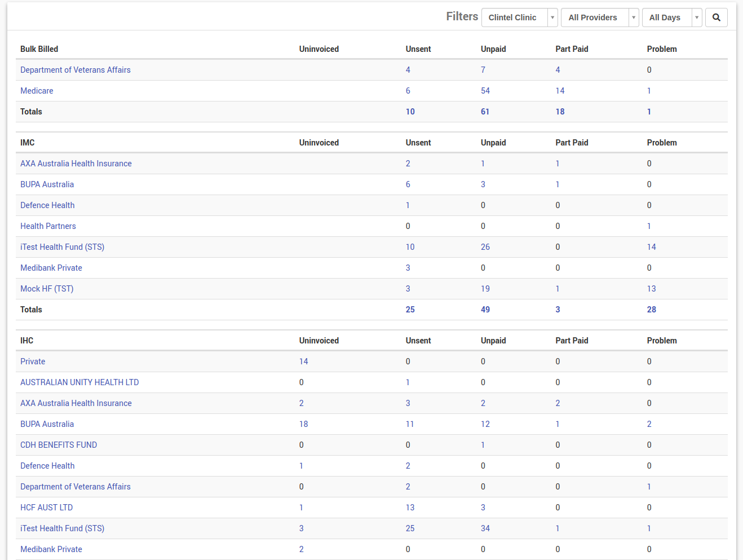Open IHC BUPA Australia unsent count 11

[410, 424]
